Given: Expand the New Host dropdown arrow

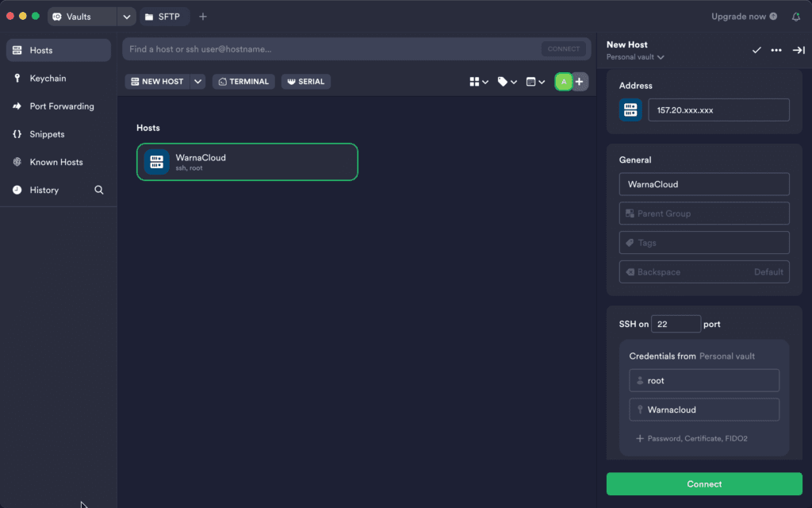Looking at the screenshot, I should (198, 82).
